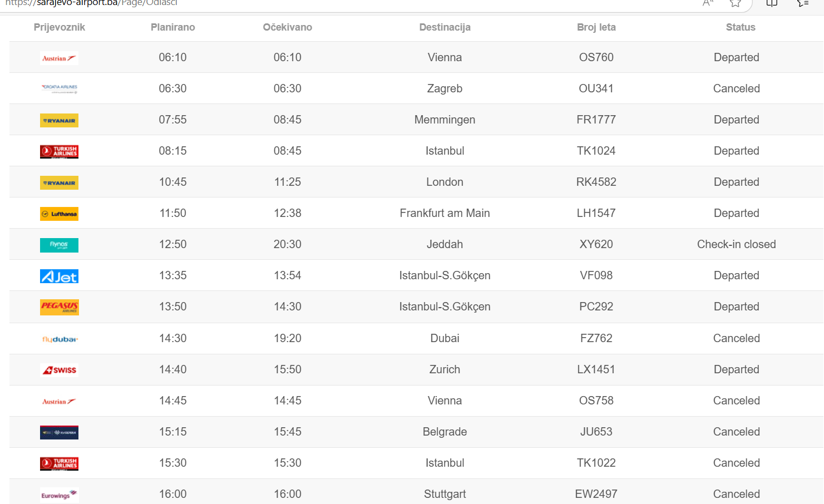Click the Lufthansa logo

[x=59, y=214]
